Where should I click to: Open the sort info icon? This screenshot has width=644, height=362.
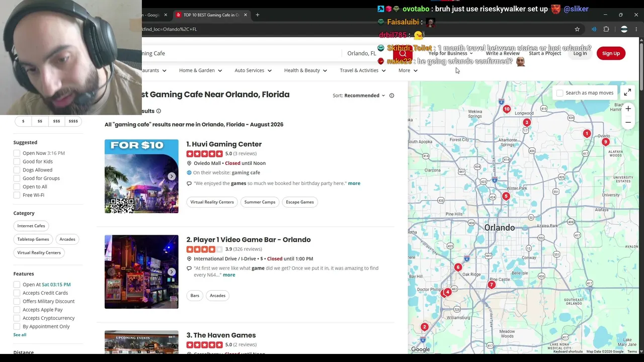coord(391,96)
